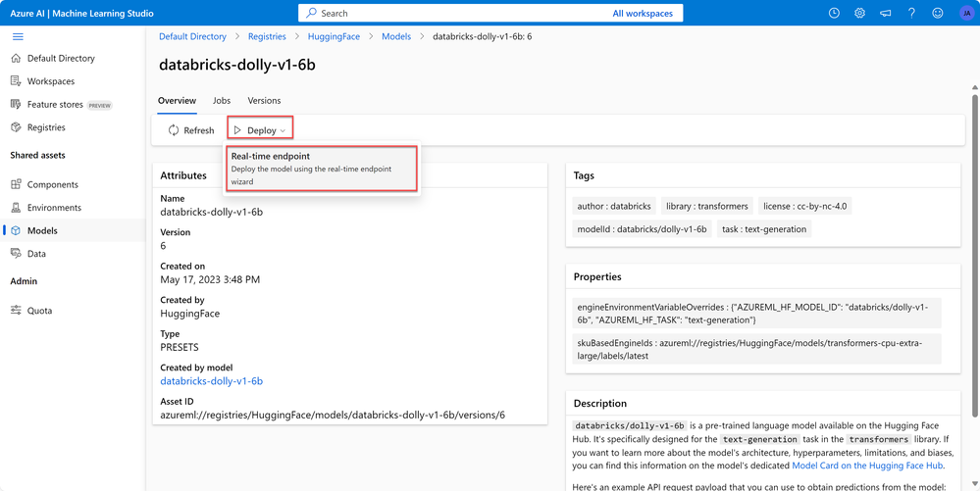Screen dimensions: 980x491
Task: Click Azure AI Machine Learning Studio title
Action: (x=81, y=13)
